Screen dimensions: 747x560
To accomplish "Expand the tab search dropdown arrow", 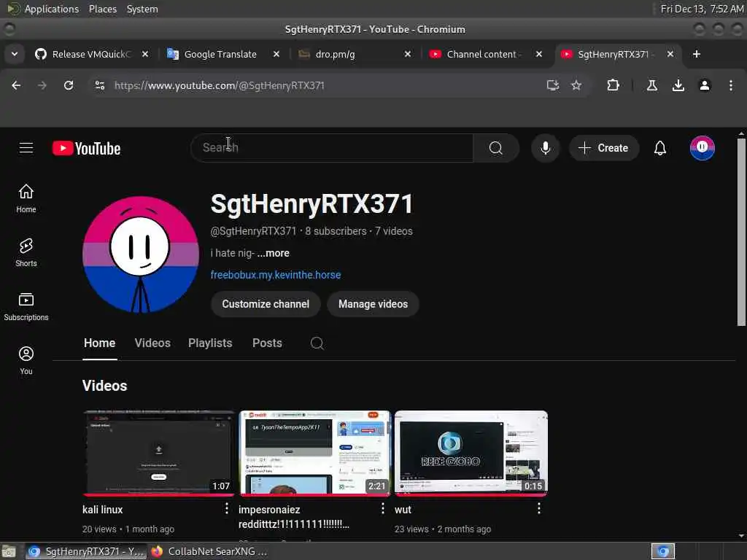I will click(15, 54).
